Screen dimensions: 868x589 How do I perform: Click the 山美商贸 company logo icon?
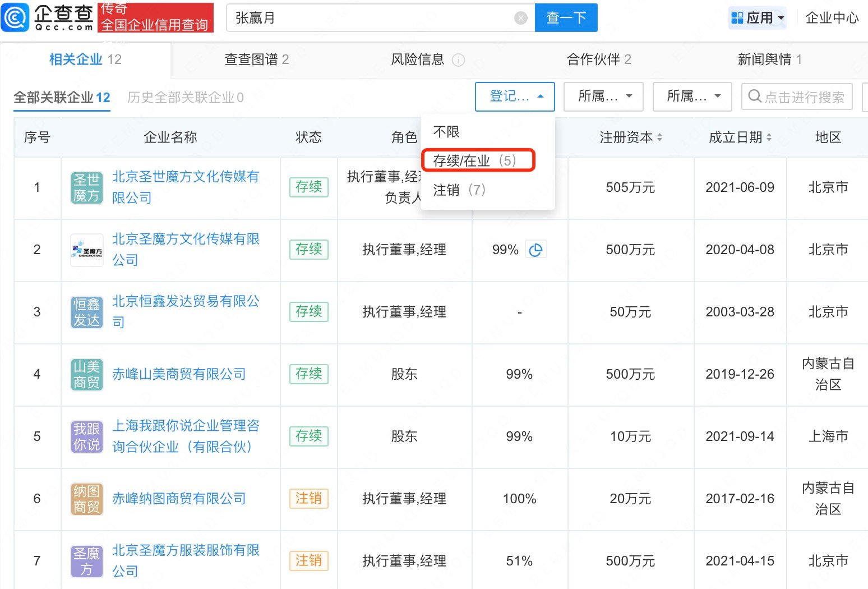point(86,374)
